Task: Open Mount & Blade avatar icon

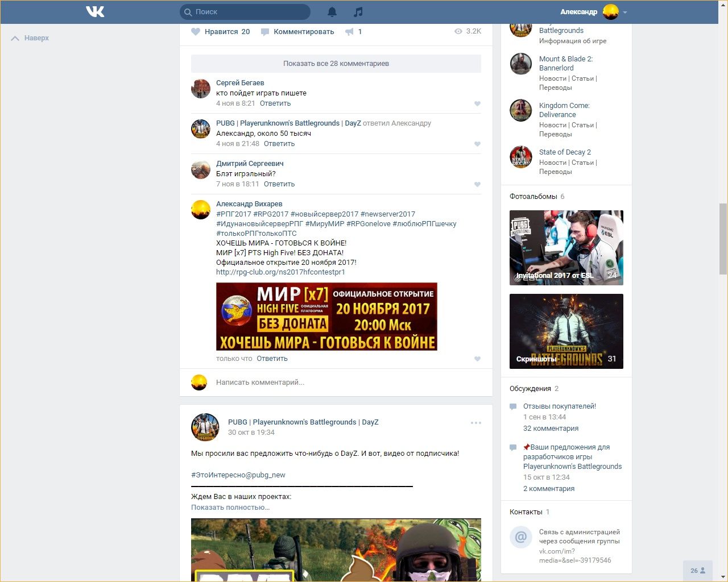Action: (520, 64)
